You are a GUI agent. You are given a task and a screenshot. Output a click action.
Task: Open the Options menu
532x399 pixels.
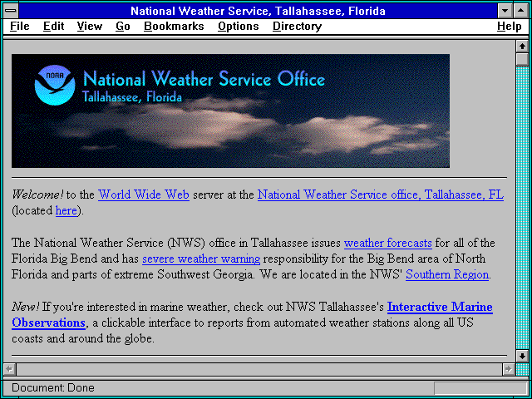click(x=239, y=26)
